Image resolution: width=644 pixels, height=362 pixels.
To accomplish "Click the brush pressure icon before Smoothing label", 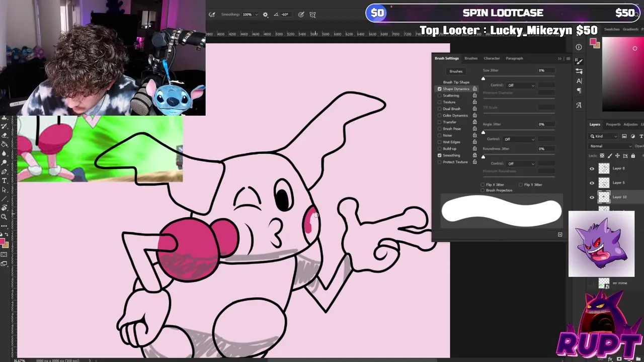I will point(212,15).
